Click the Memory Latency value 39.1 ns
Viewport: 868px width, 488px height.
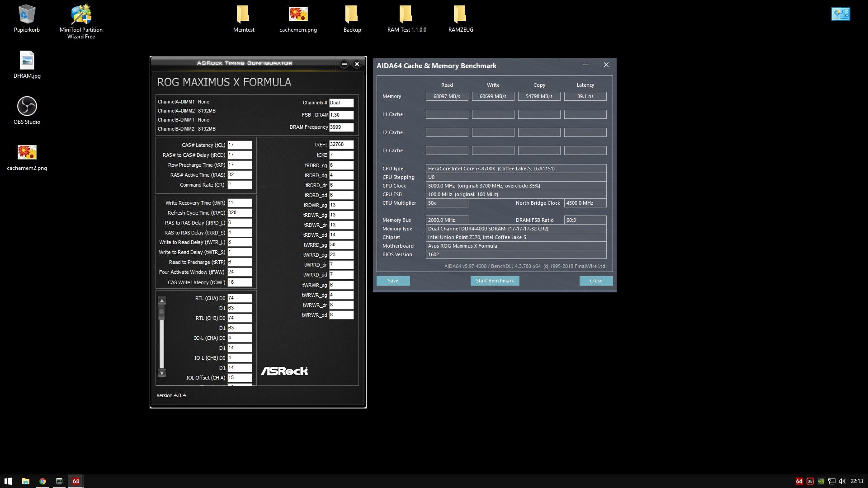click(585, 96)
